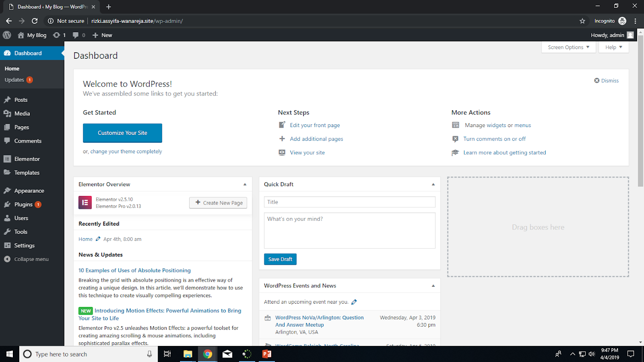
Task: Click the Media icon in sidebar
Action: pyautogui.click(x=7, y=113)
